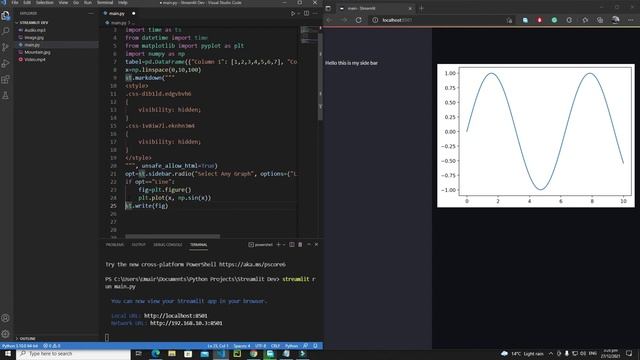Open the run button dropdown arrow

pos(298,13)
